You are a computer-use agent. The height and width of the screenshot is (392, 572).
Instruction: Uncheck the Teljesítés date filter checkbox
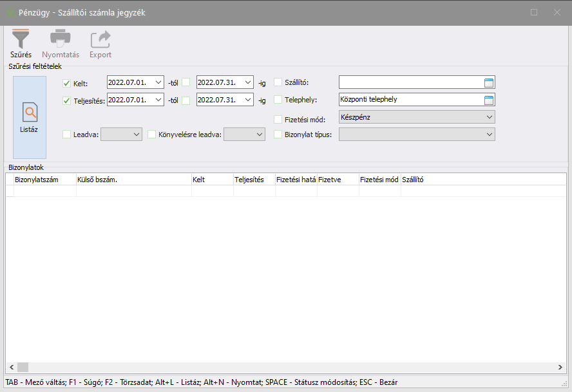(x=67, y=100)
